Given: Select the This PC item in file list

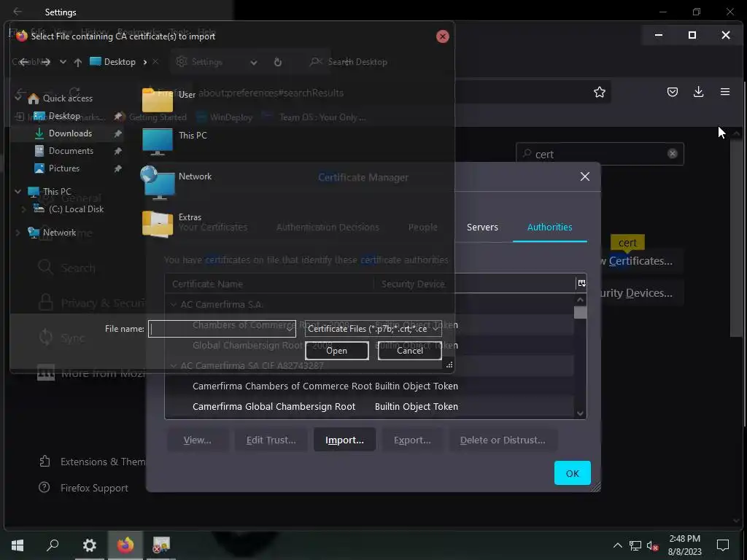Looking at the screenshot, I should [x=174, y=141].
